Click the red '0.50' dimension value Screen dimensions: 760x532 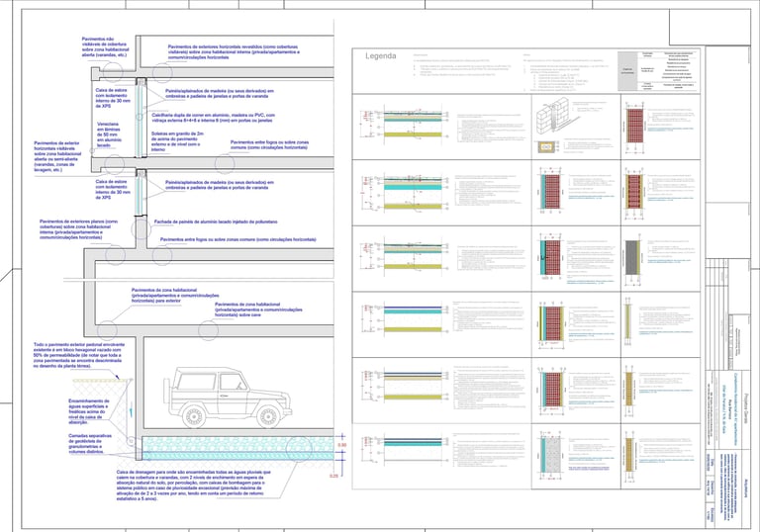pos(341,445)
